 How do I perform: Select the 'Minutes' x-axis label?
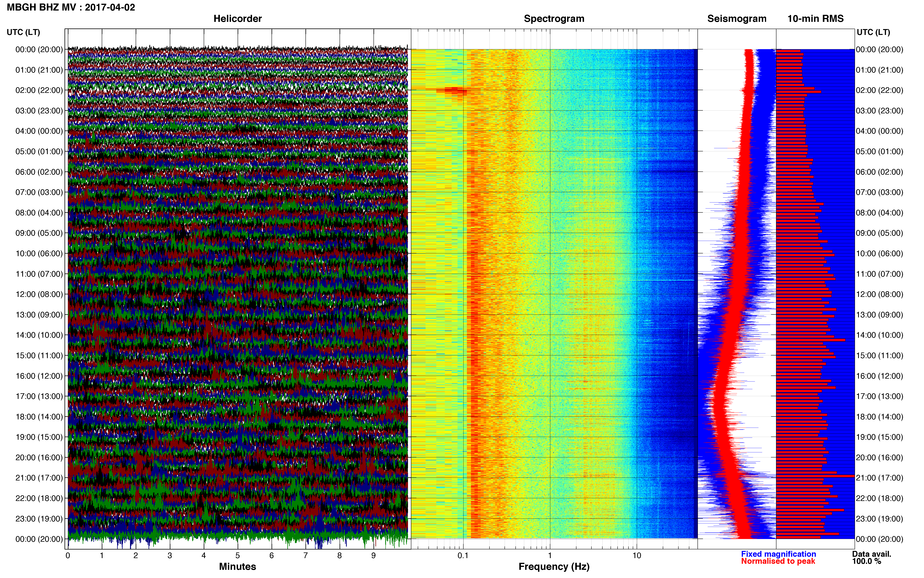237,566
